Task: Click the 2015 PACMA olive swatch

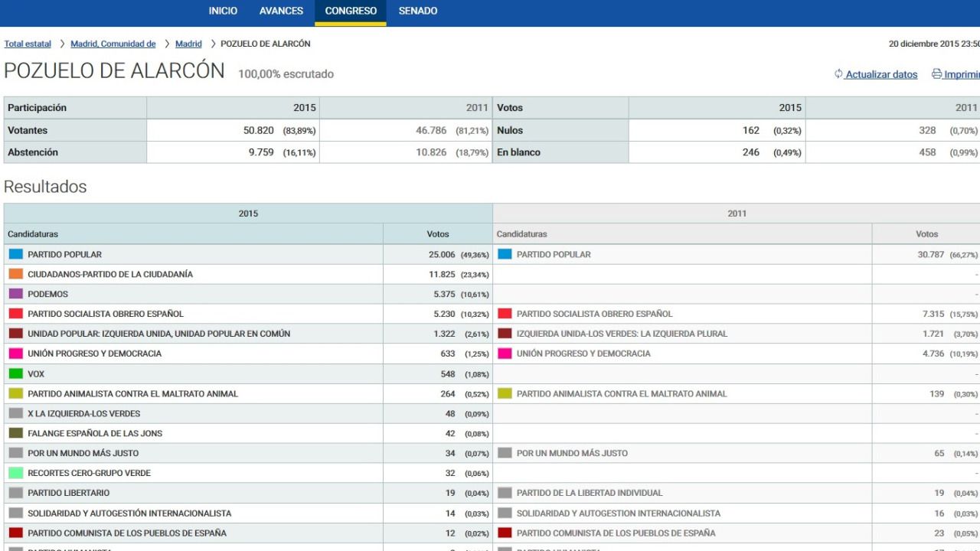Action: [x=15, y=393]
